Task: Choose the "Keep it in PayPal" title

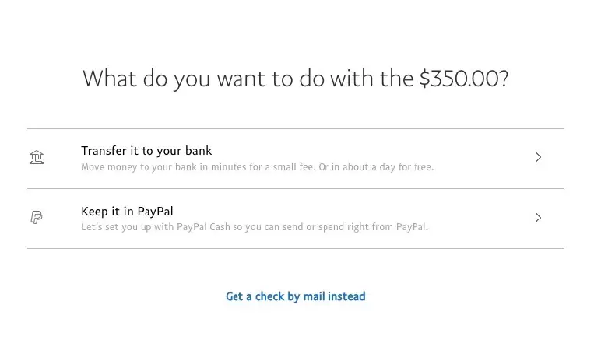Action: tap(127, 211)
